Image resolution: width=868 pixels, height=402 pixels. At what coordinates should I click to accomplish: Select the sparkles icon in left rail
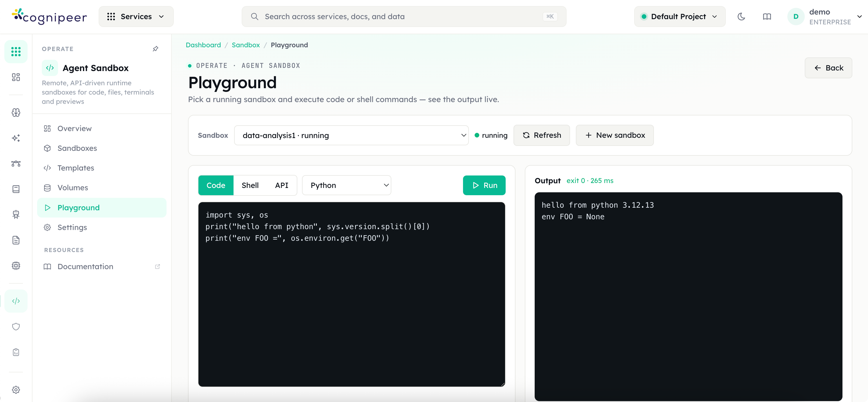point(16,138)
